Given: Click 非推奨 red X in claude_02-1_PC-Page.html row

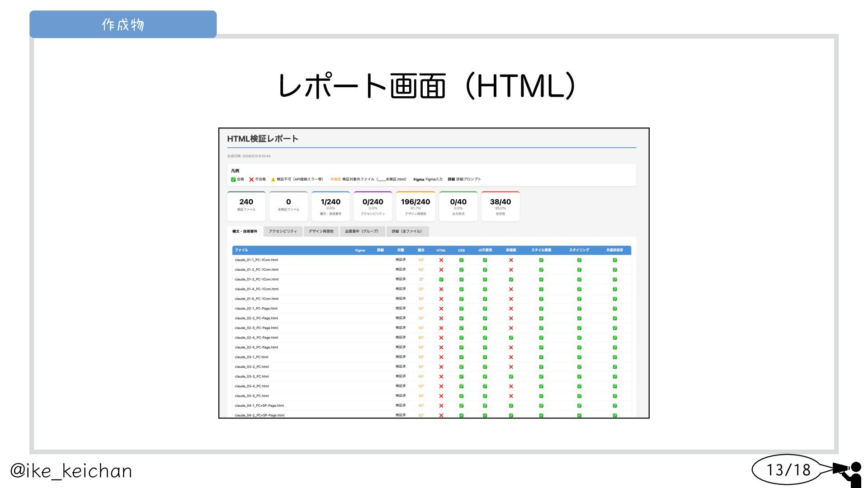Looking at the screenshot, I should 511,309.
